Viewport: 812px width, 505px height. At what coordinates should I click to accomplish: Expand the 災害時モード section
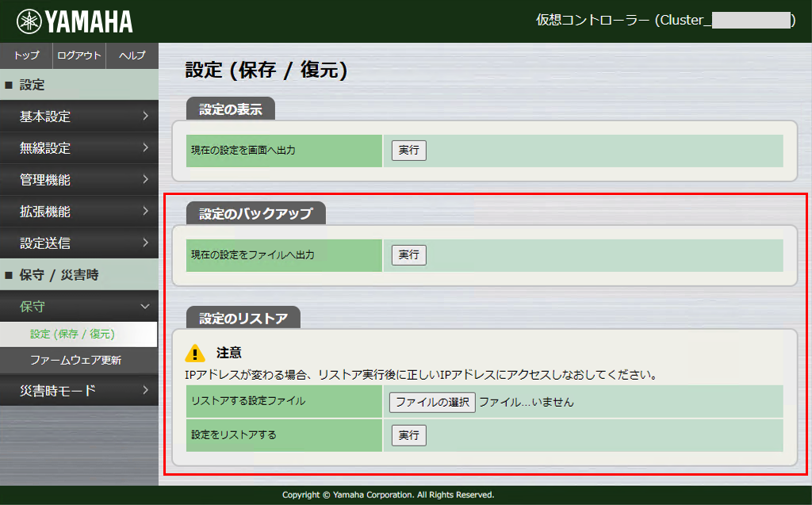click(145, 391)
